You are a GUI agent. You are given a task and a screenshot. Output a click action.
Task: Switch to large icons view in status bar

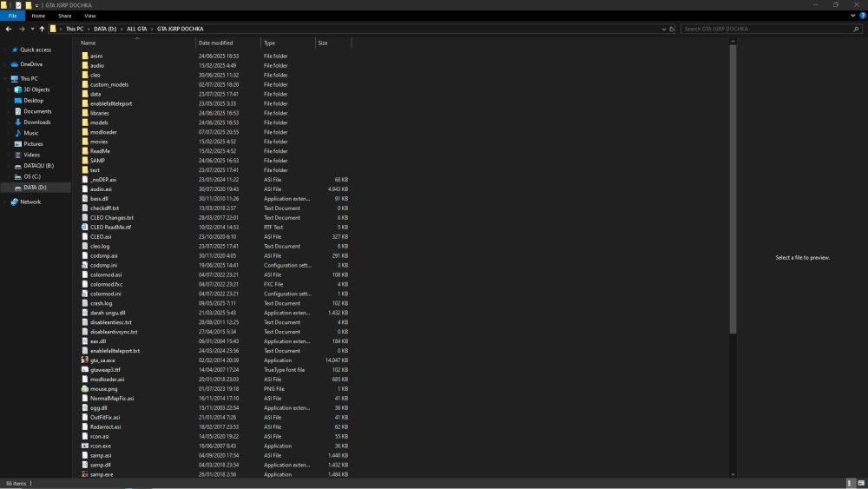pyautogui.click(x=861, y=484)
